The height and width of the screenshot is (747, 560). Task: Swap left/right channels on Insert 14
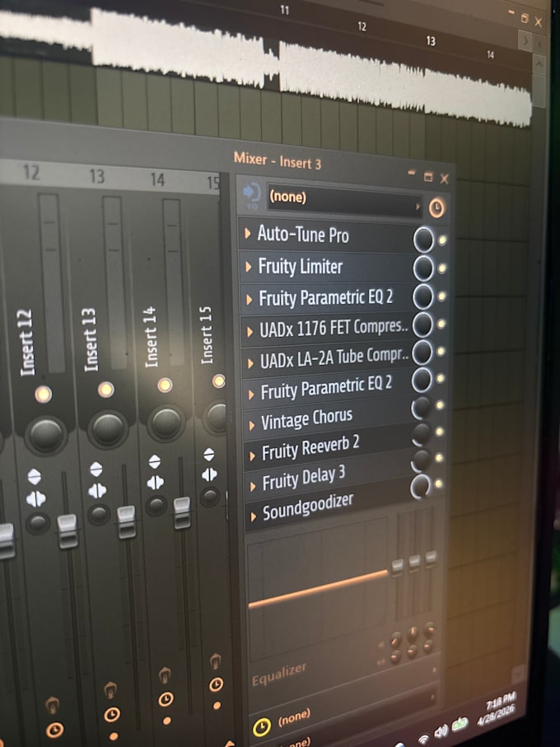156,483
